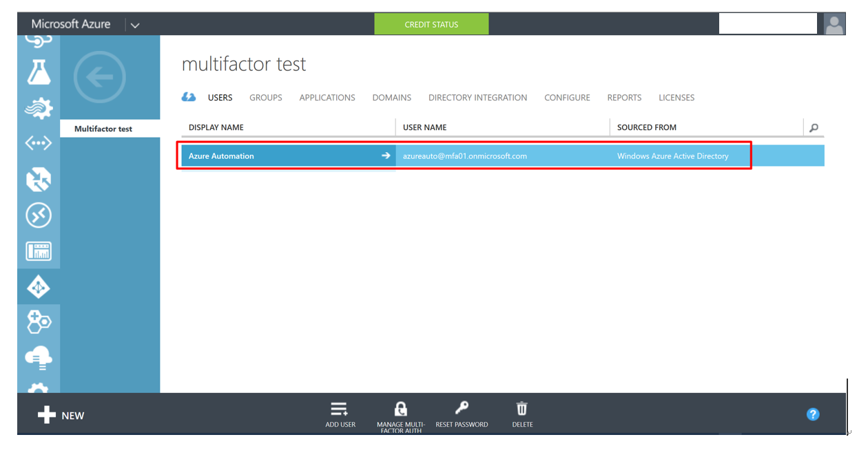Click the Delete trash icon
The image size is (868, 457).
[522, 409]
